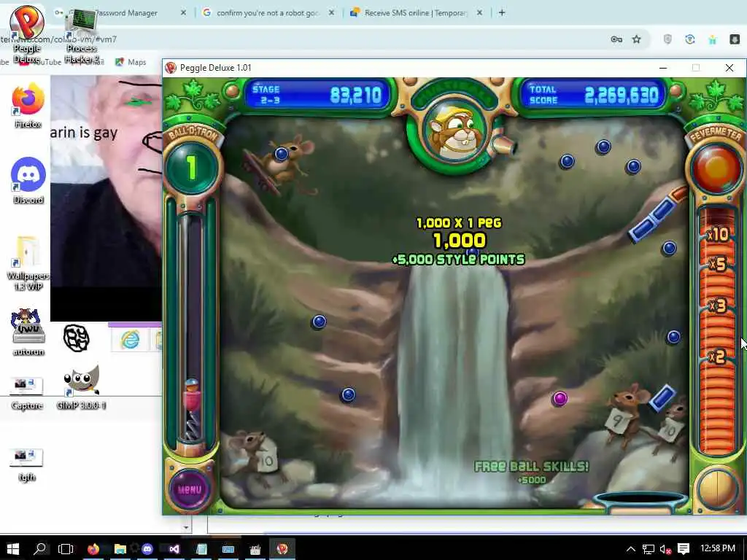The image size is (747, 560).
Task: Click the 'Free Ball Skills!' text
Action: pyautogui.click(x=531, y=466)
